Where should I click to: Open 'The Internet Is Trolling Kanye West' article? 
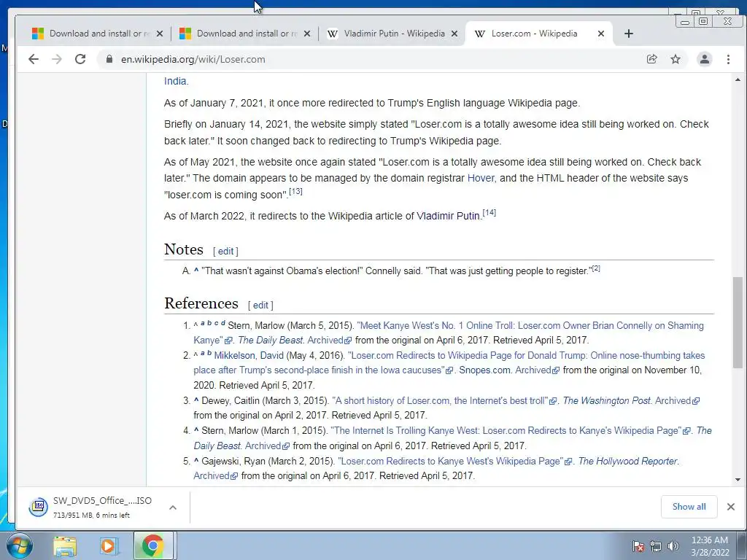pos(510,430)
